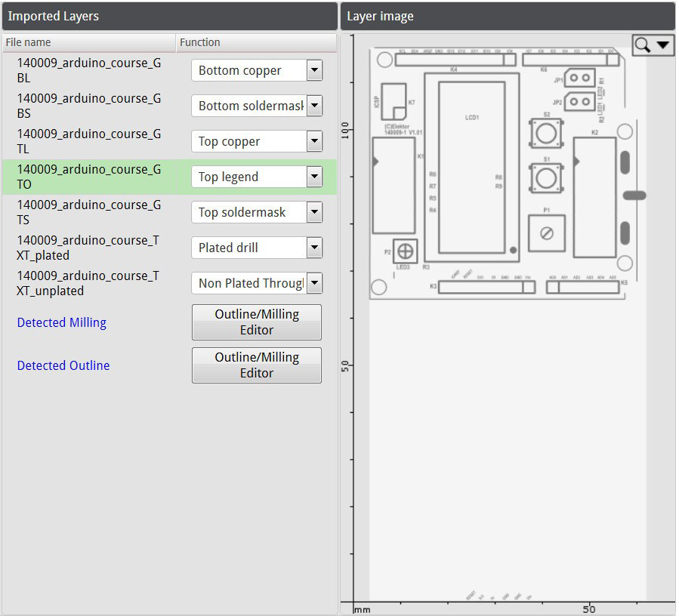
Task: Click the Detected Outline link
Action: coord(63,365)
